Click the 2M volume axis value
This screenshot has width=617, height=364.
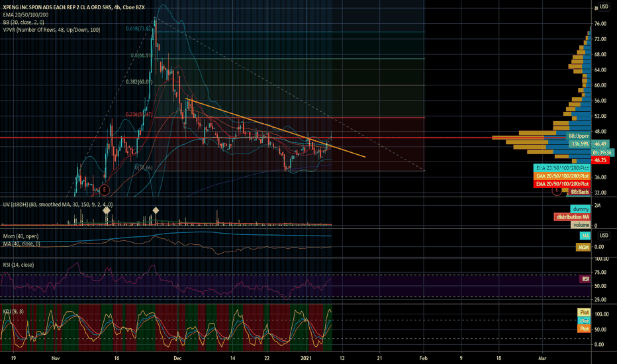pyautogui.click(x=597, y=205)
